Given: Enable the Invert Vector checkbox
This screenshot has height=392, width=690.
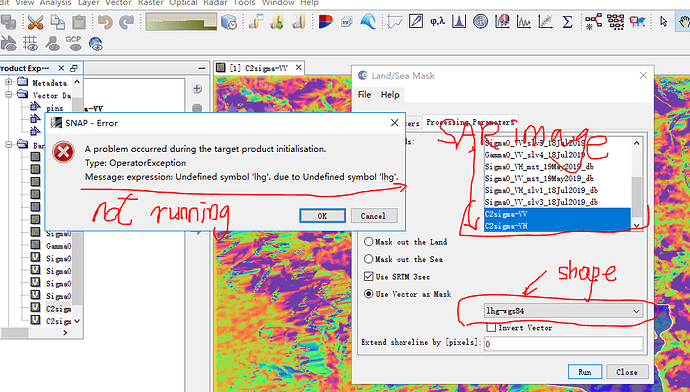Looking at the screenshot, I should (x=492, y=327).
